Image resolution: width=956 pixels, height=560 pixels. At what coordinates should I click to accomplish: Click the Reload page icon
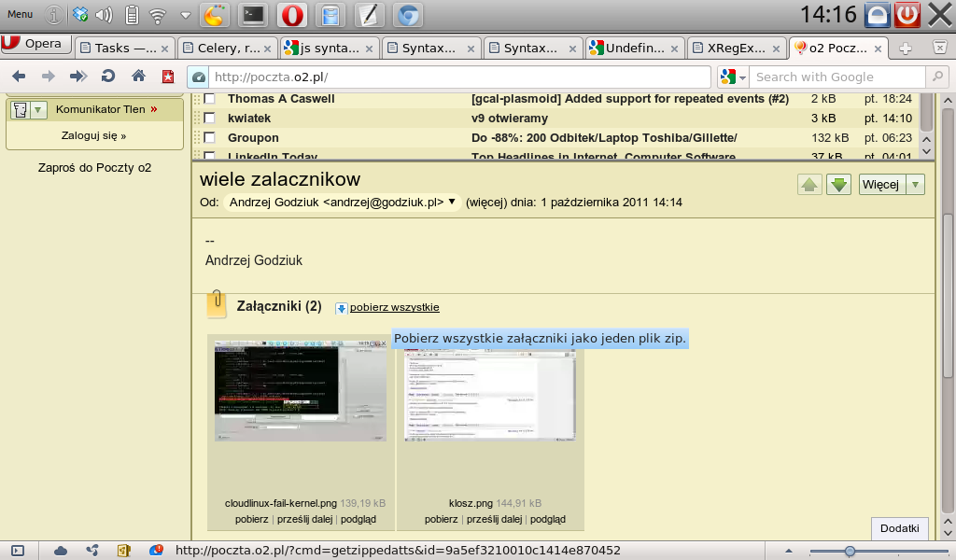108,77
